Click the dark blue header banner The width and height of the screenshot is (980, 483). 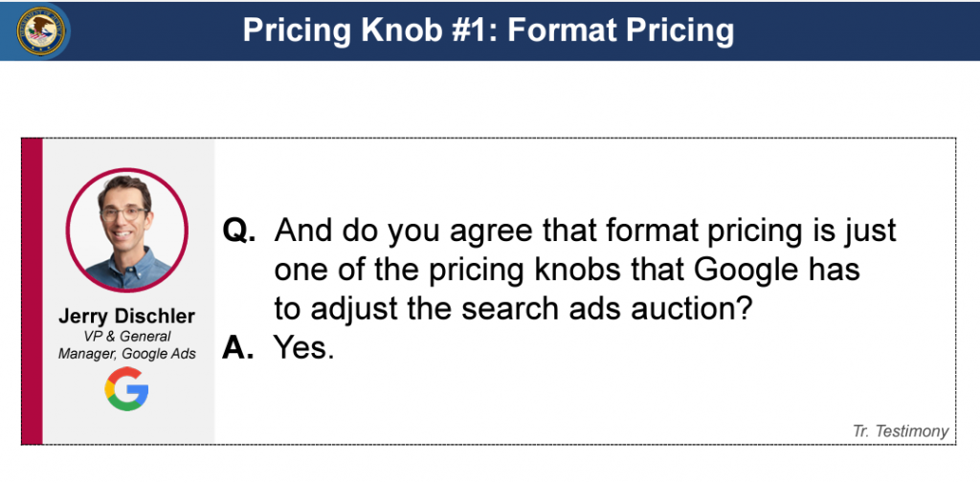(490, 31)
